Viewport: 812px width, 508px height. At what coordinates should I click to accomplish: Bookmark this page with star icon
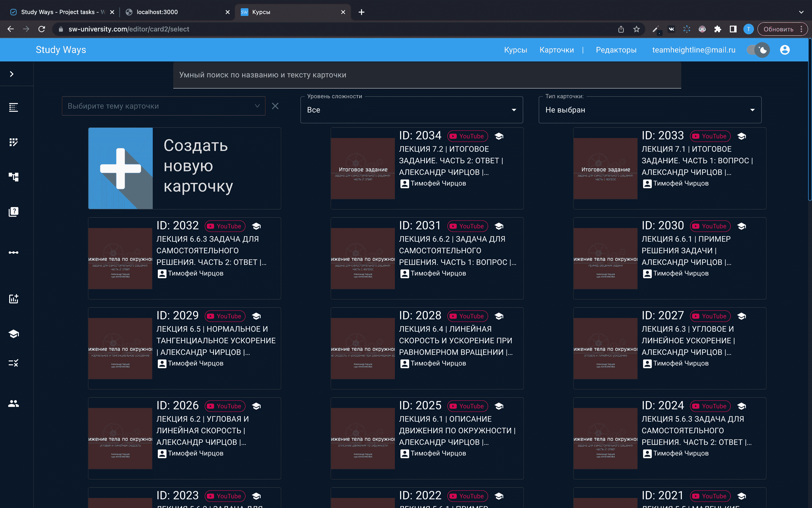coord(636,29)
